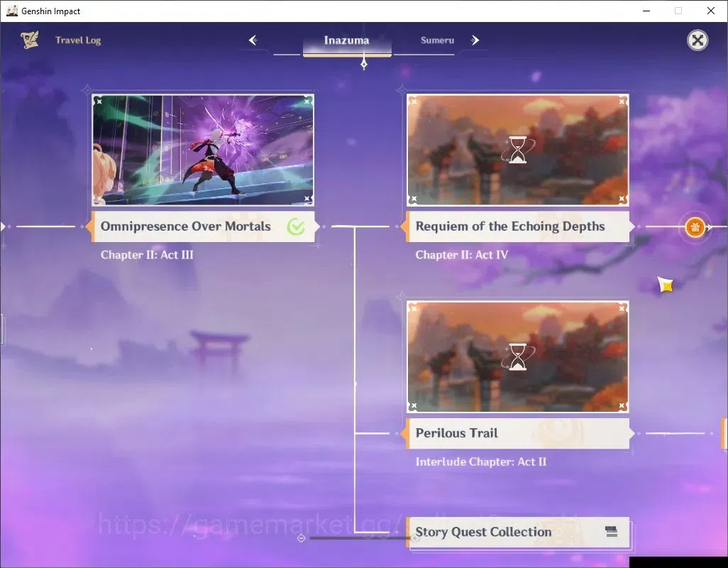
Task: Click the Interlude Chapter: Act II label
Action: click(x=481, y=461)
